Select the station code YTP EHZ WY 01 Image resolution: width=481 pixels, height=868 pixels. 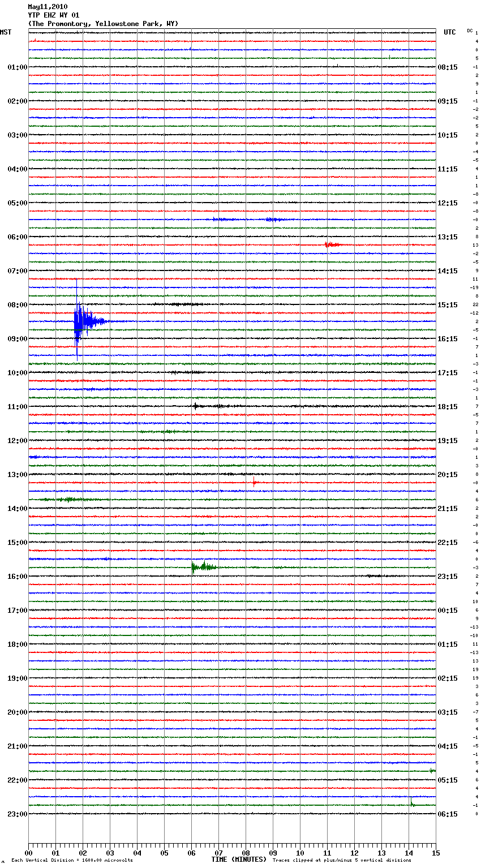(x=54, y=15)
